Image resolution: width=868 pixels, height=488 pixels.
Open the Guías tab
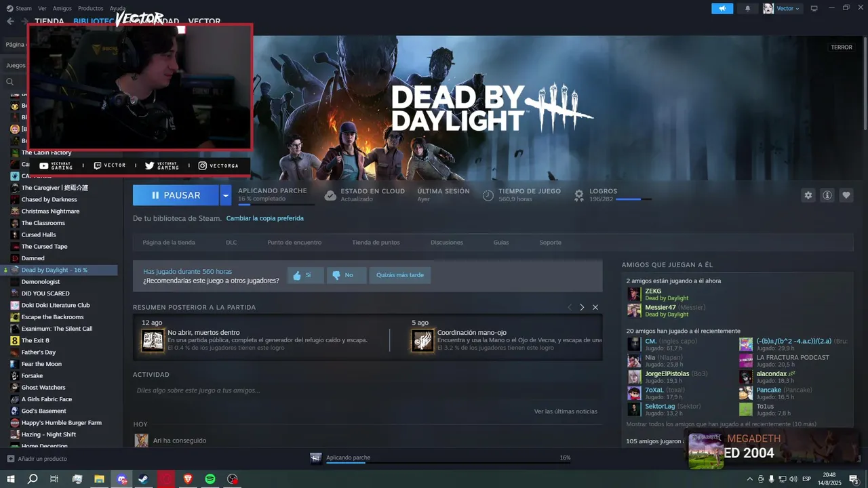point(501,243)
